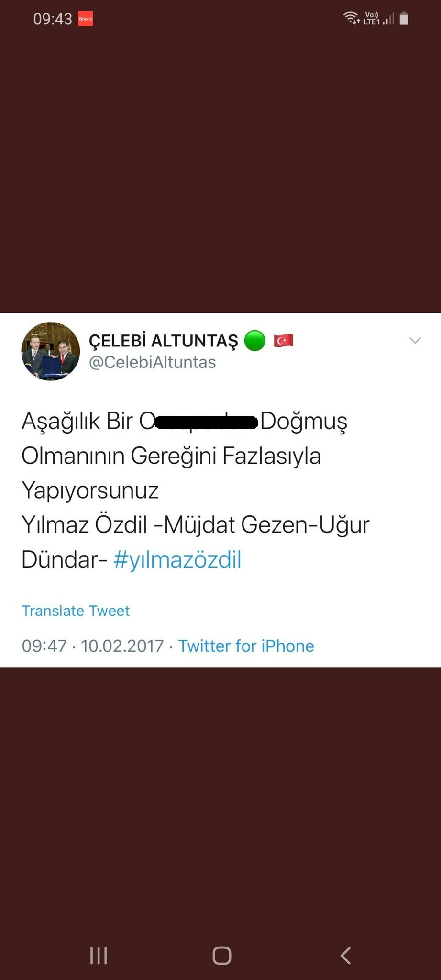Tap the Çelebi Altuntaş profile picture
Viewport: 441px width, 980px height.
[51, 351]
